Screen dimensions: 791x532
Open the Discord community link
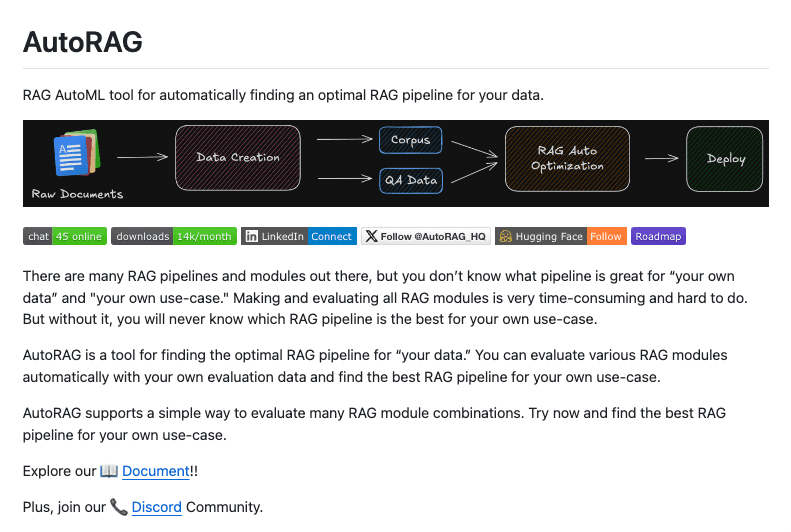click(156, 507)
